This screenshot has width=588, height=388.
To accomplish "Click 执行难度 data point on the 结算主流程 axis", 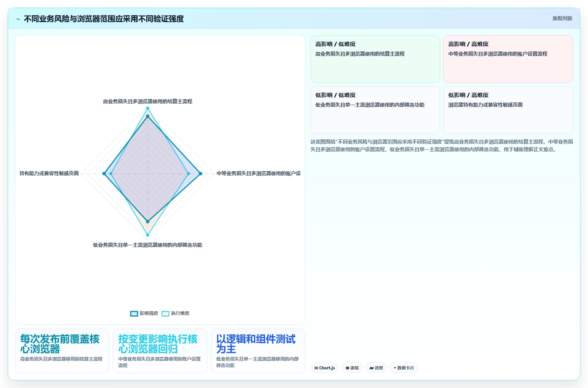I will point(148,109).
